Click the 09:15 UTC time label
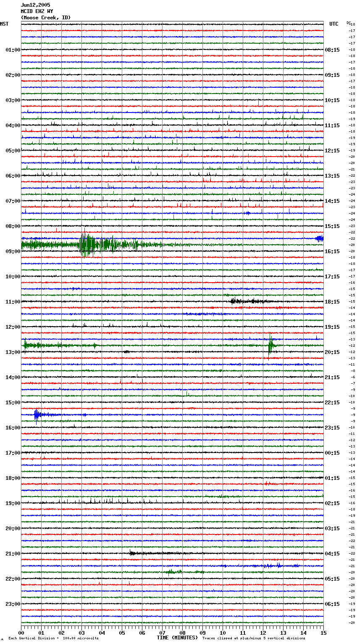 coord(332,75)
